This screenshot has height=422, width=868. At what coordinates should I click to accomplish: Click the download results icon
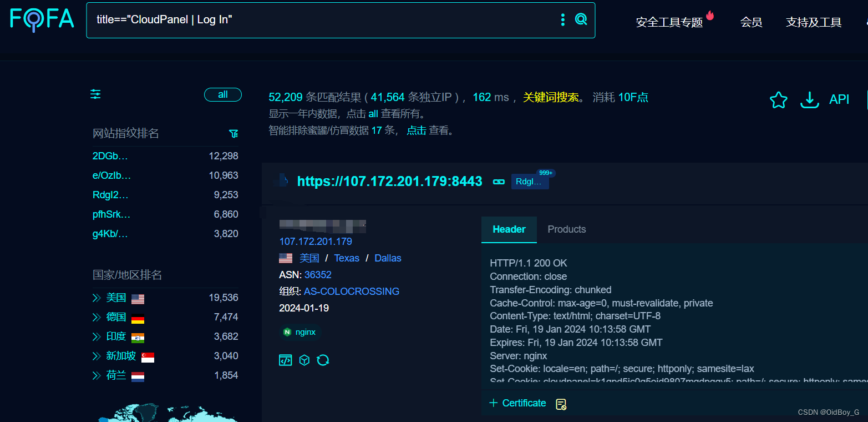click(810, 100)
